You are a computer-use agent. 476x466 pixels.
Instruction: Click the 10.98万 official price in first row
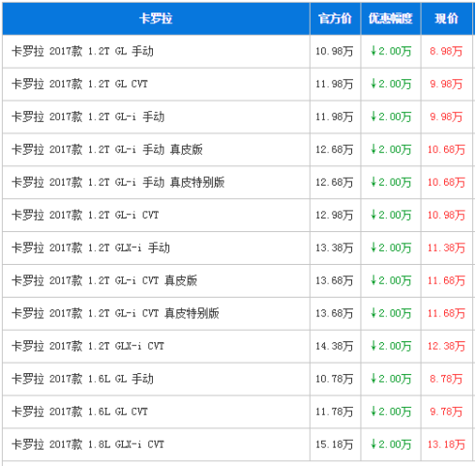click(335, 51)
